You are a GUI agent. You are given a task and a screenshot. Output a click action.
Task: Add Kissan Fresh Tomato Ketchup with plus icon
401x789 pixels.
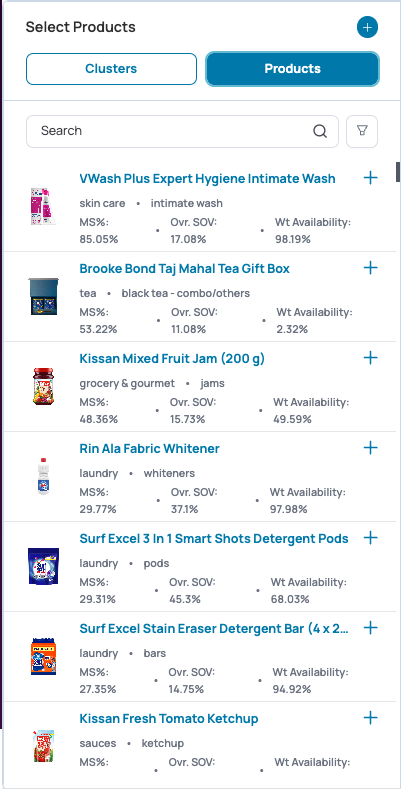[x=370, y=718]
